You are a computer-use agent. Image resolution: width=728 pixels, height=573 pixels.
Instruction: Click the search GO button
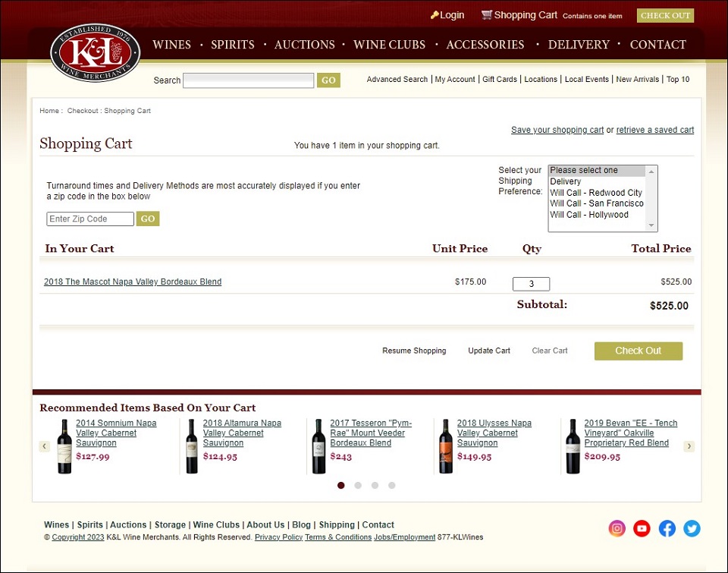tap(328, 80)
